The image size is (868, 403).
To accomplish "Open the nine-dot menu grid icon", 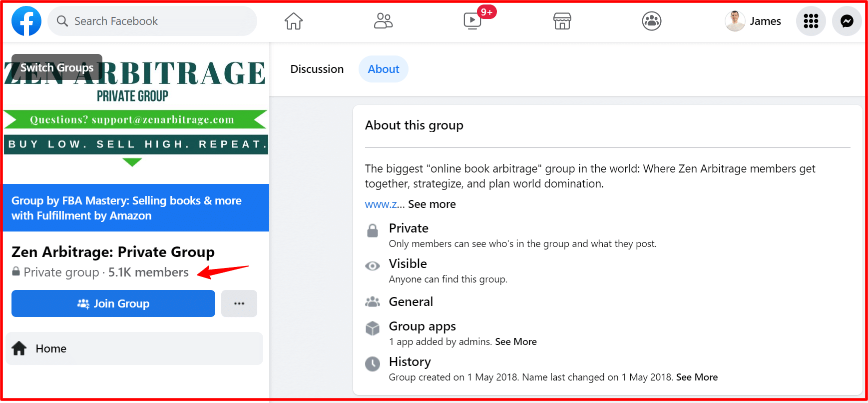I will pyautogui.click(x=811, y=21).
